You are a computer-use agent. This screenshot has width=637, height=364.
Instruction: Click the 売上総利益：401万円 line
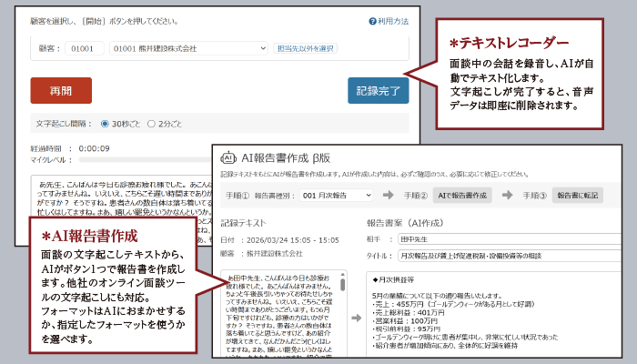tap(409, 313)
